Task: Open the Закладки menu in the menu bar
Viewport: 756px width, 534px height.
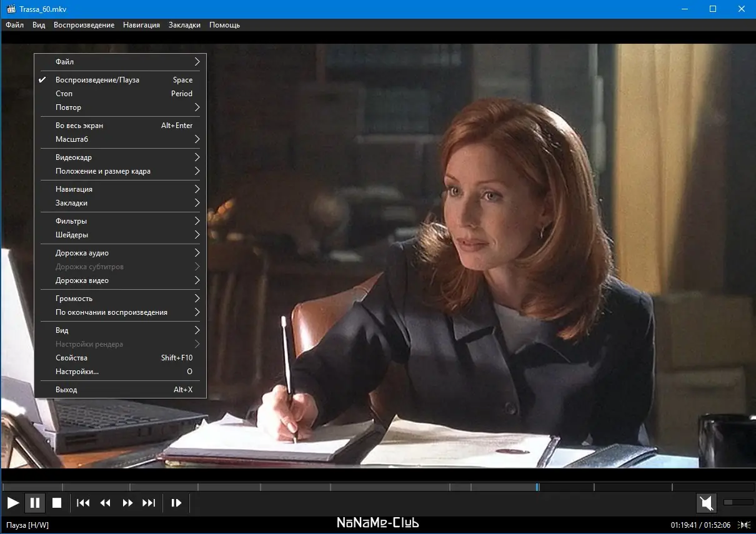Action: click(x=184, y=25)
